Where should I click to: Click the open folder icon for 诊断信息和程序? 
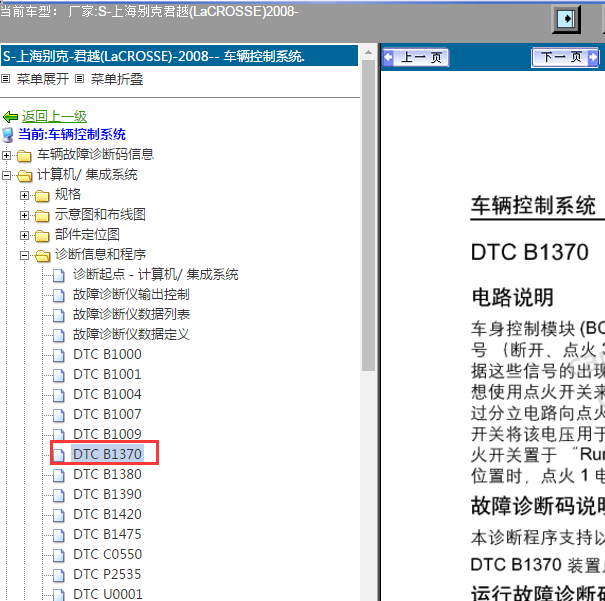(x=42, y=256)
